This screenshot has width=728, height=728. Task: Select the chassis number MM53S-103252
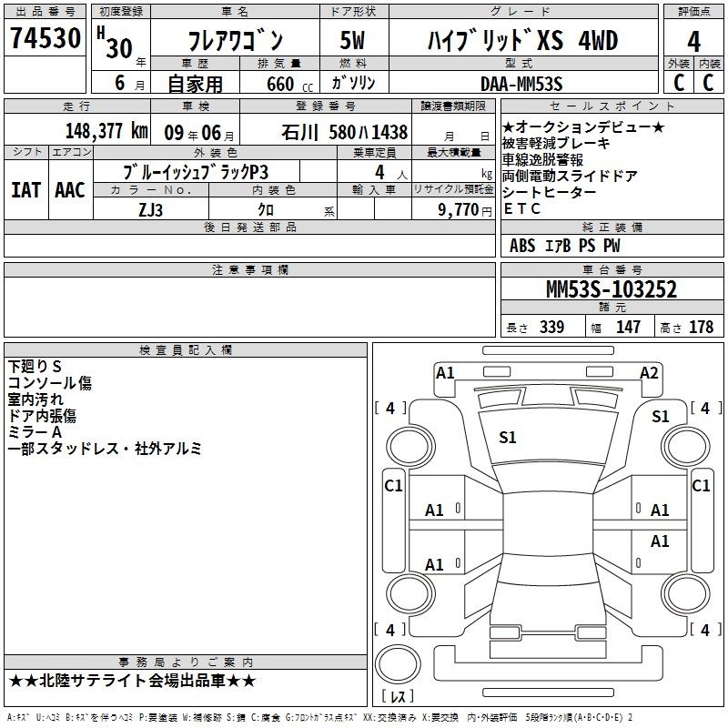[x=611, y=289]
